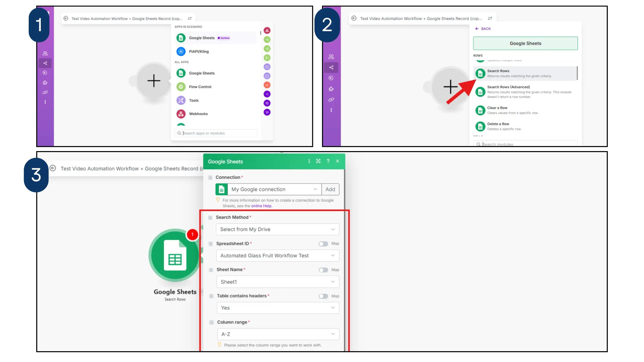The height and width of the screenshot is (362, 644).
Task: Open the online Help link
Action: coord(261,206)
